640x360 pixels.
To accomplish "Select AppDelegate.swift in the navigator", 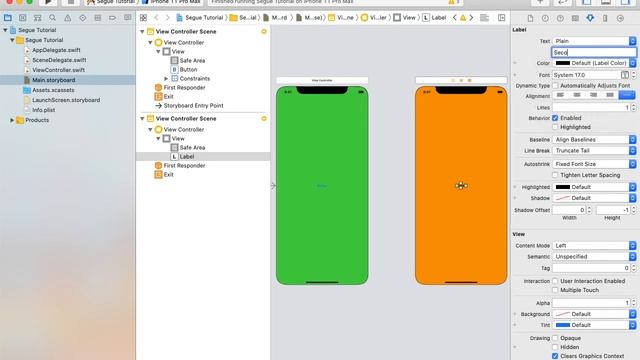I will click(56, 50).
